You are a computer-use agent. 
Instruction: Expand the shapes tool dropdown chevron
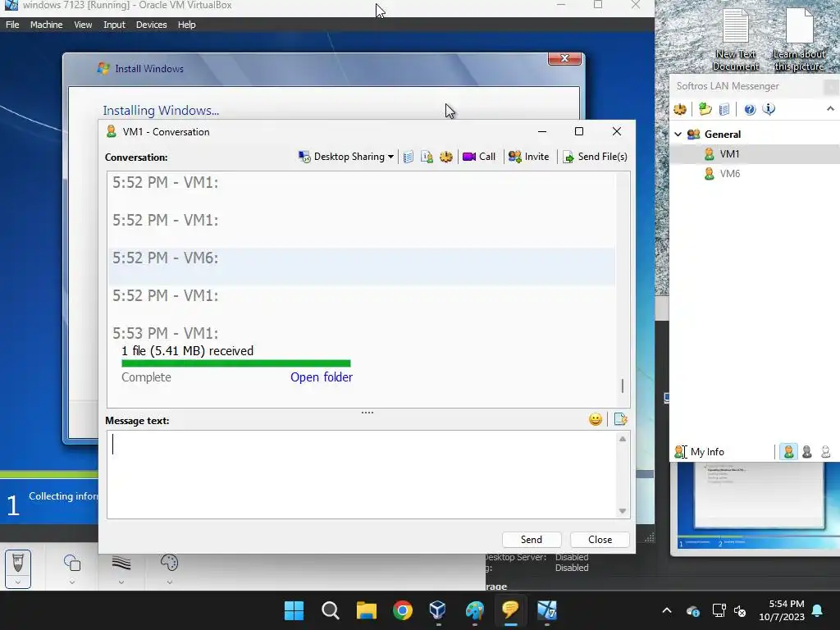point(72,582)
